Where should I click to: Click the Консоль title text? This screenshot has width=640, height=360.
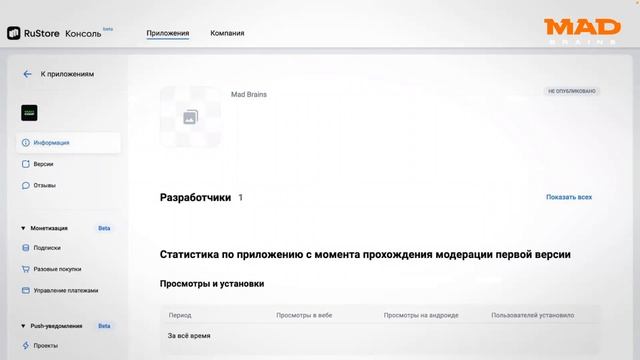tap(83, 33)
